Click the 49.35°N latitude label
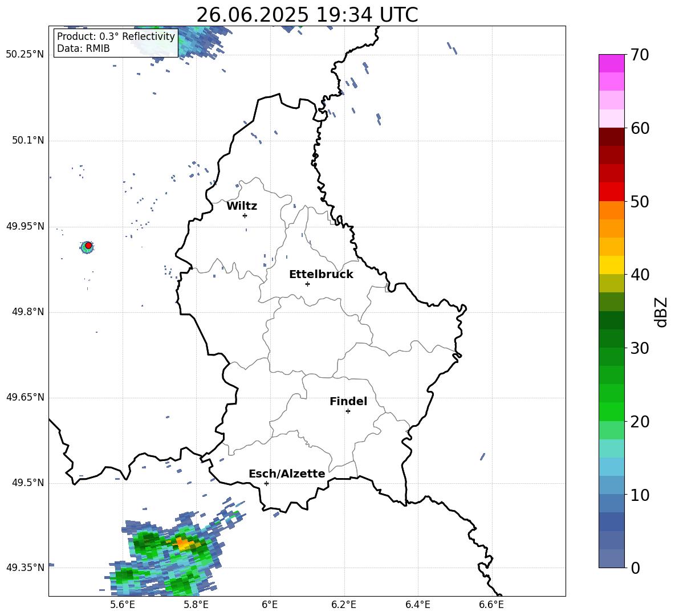This screenshot has width=675, height=616. 25,568
